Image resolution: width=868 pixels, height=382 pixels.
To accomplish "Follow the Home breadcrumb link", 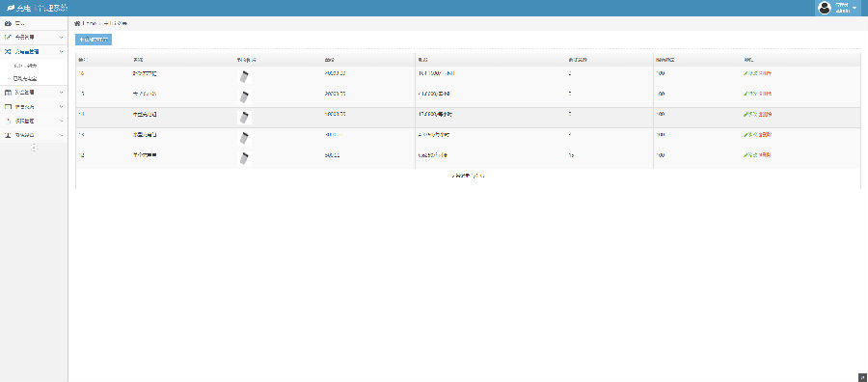I will pos(90,24).
